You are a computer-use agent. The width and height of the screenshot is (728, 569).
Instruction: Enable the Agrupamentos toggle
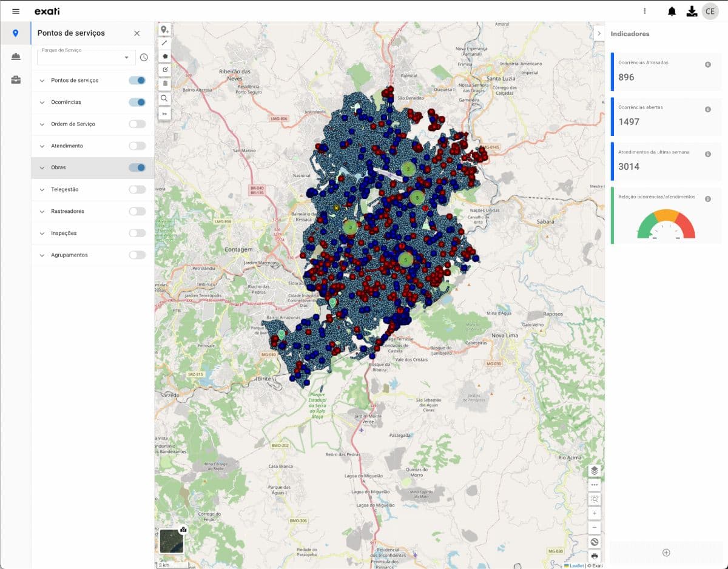click(137, 255)
